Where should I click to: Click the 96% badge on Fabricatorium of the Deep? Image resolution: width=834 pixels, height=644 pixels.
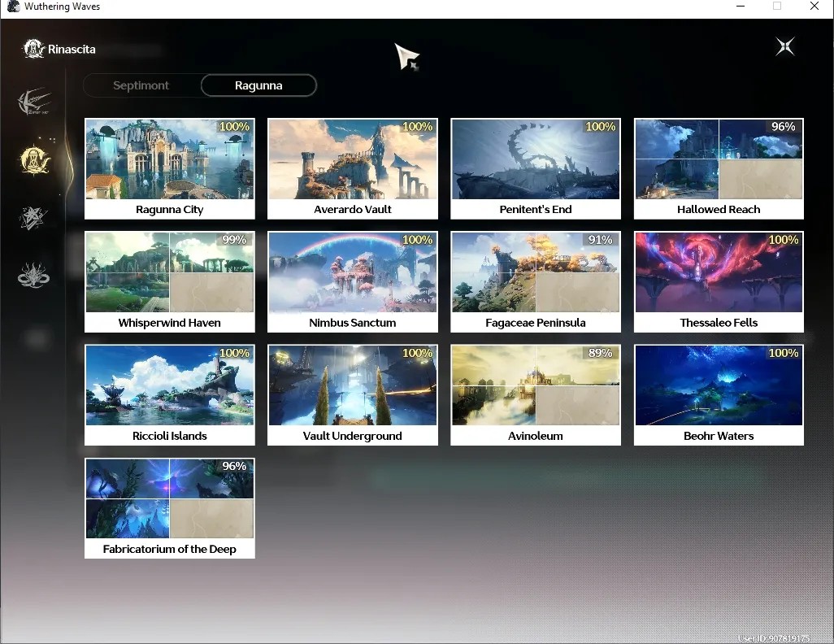[x=234, y=466]
